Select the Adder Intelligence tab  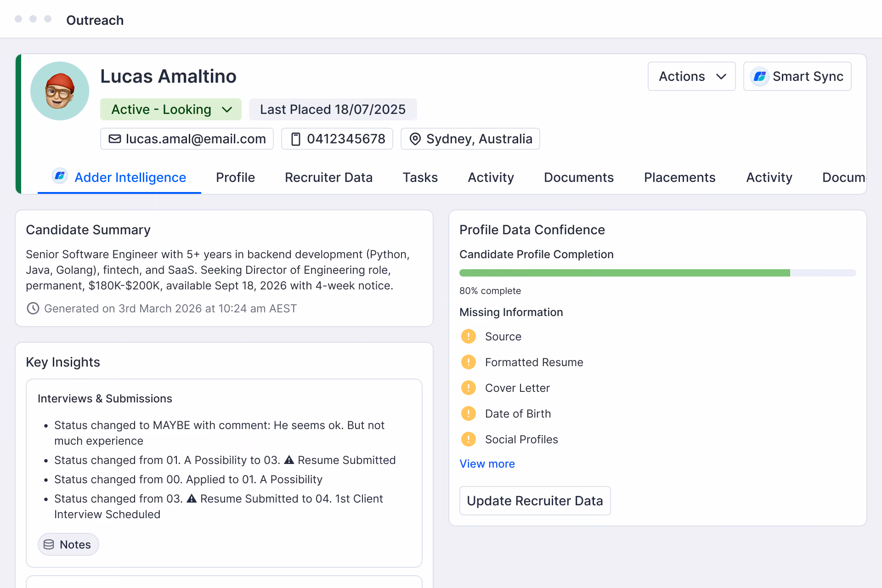click(119, 177)
